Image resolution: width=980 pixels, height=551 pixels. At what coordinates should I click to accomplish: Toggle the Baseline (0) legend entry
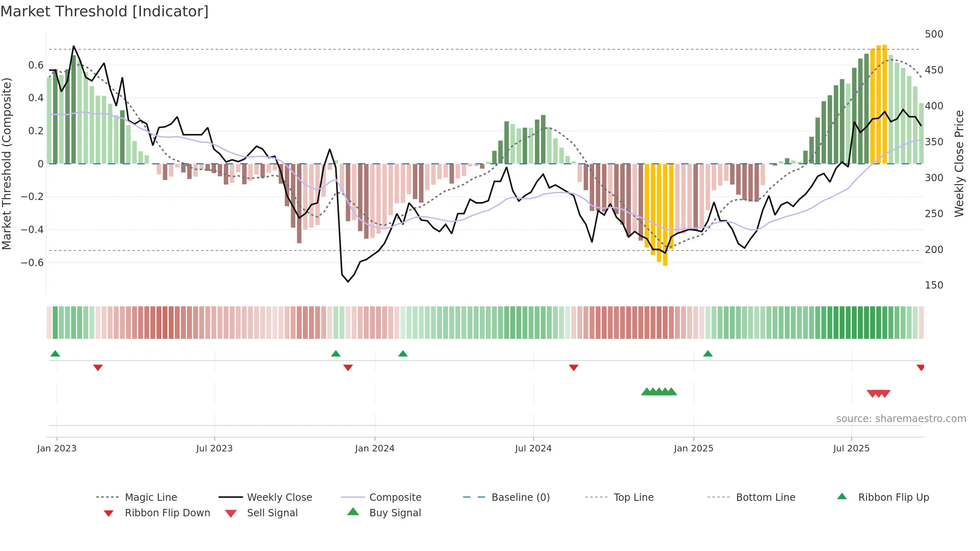506,497
